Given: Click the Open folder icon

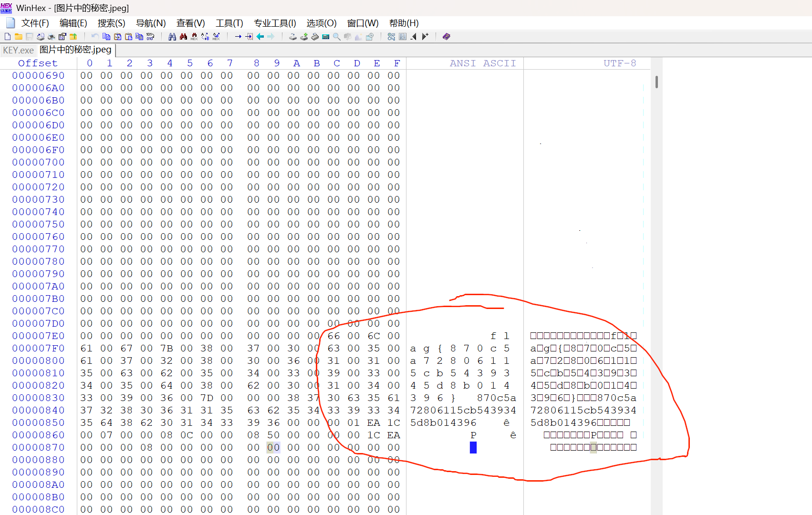Looking at the screenshot, I should click(19, 37).
